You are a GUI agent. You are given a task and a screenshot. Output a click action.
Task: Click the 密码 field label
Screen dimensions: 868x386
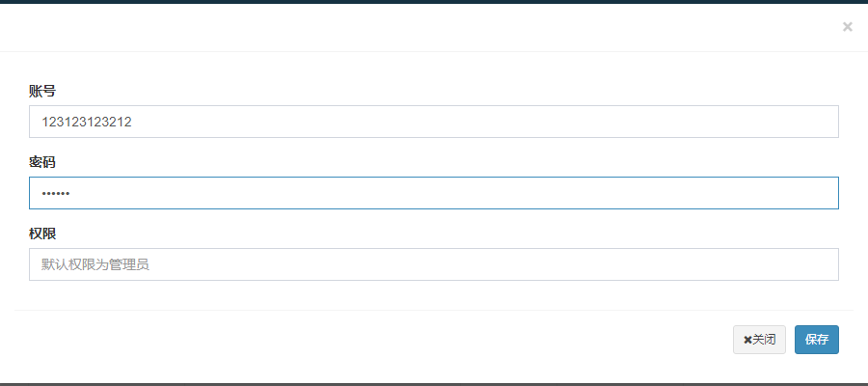point(42,162)
